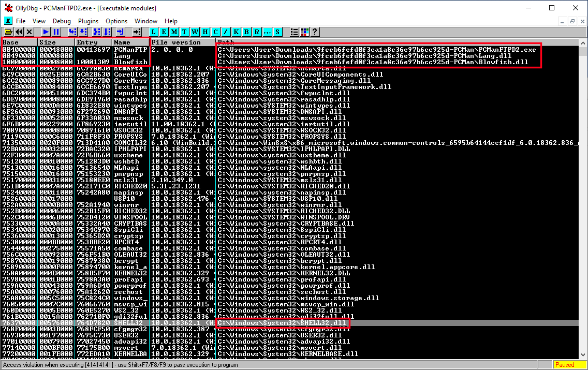This screenshot has height=370, width=588.
Task: Open the CPU window via the C icon
Action: [215, 32]
